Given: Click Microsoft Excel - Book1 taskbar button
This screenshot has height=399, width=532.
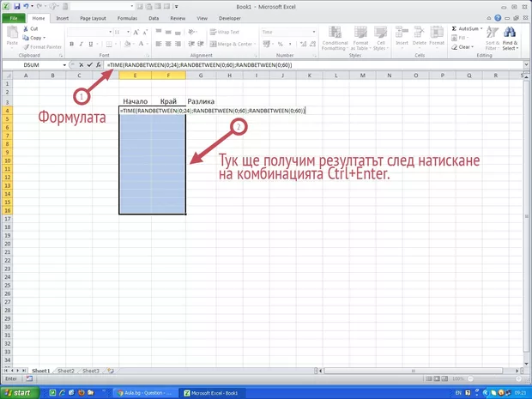Looking at the screenshot, I should (212, 393).
